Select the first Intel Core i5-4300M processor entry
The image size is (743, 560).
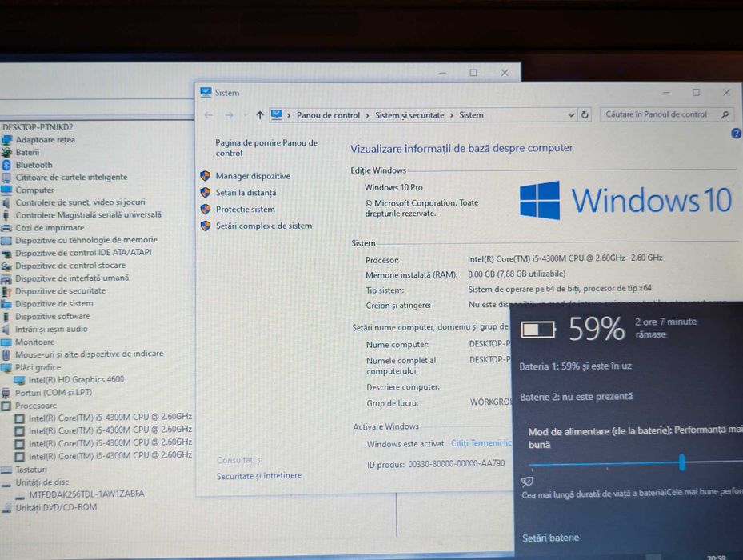(x=110, y=418)
